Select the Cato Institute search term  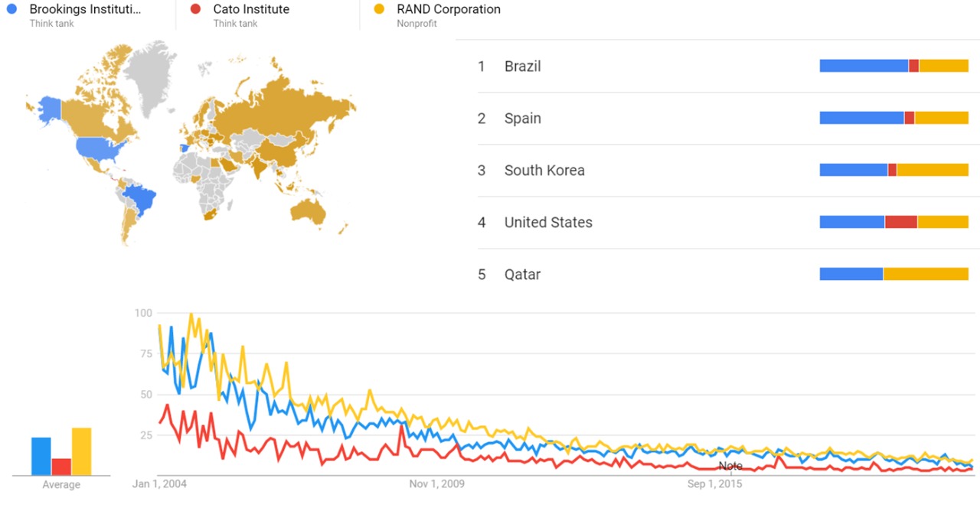(251, 10)
